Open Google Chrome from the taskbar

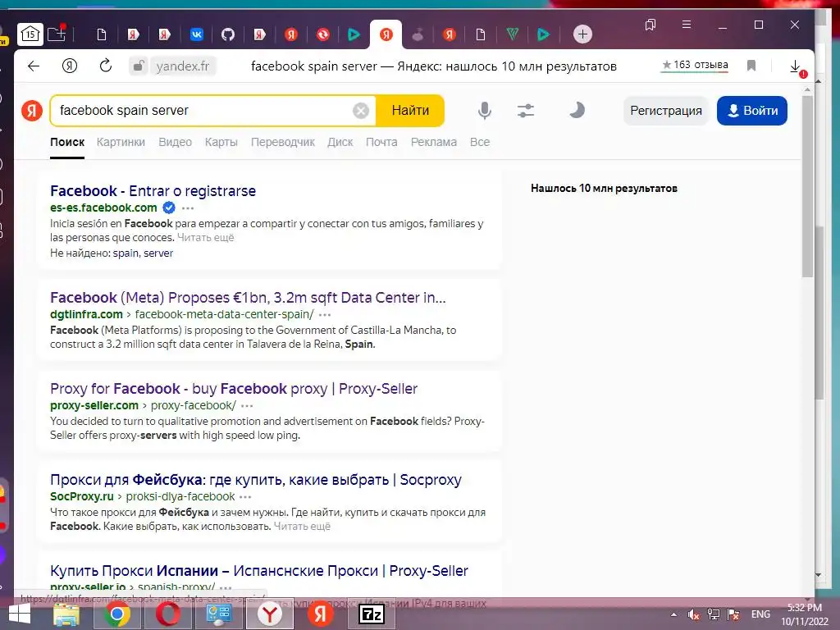(x=117, y=614)
